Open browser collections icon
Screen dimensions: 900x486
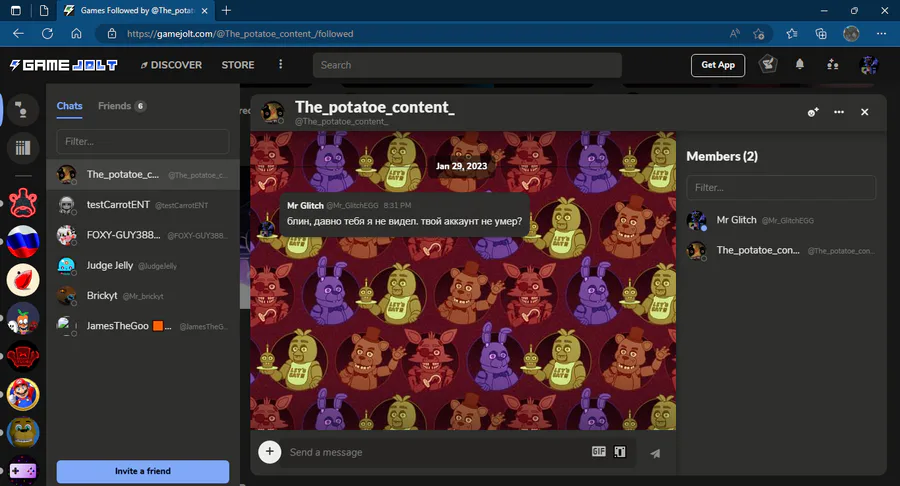[821, 34]
